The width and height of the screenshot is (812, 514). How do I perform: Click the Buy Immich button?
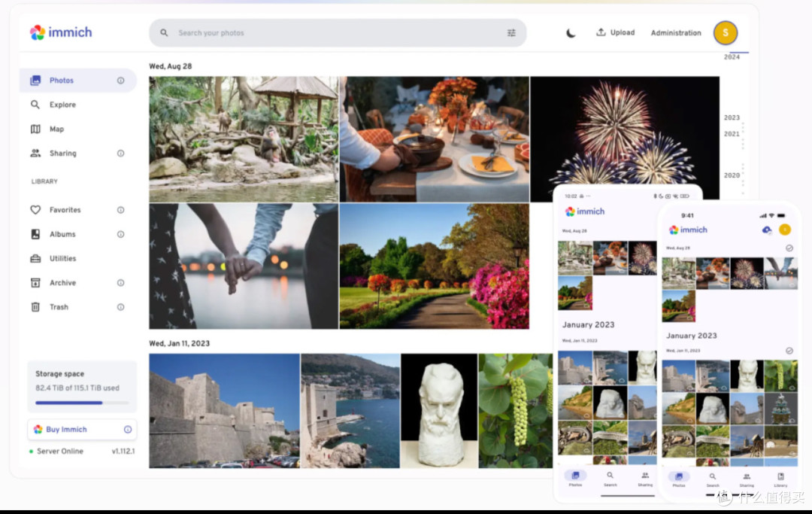pyautogui.click(x=82, y=430)
